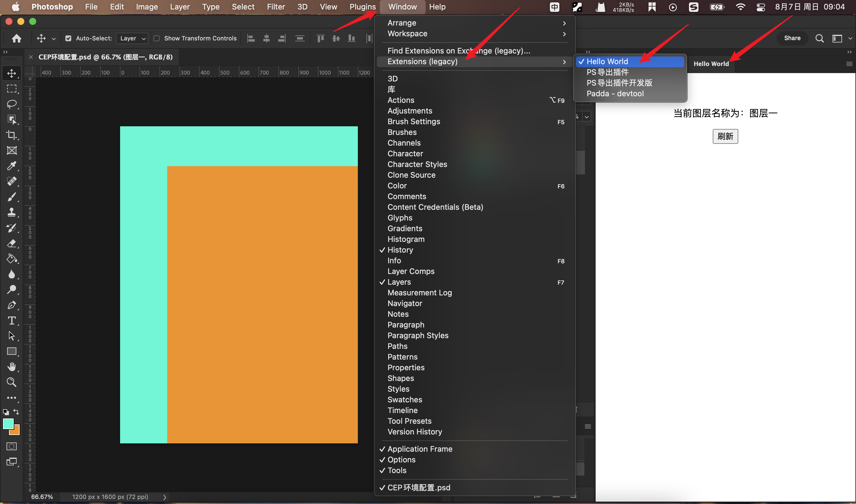Choose PS导出插件 from extensions submenu
The image size is (856, 504).
630,72
